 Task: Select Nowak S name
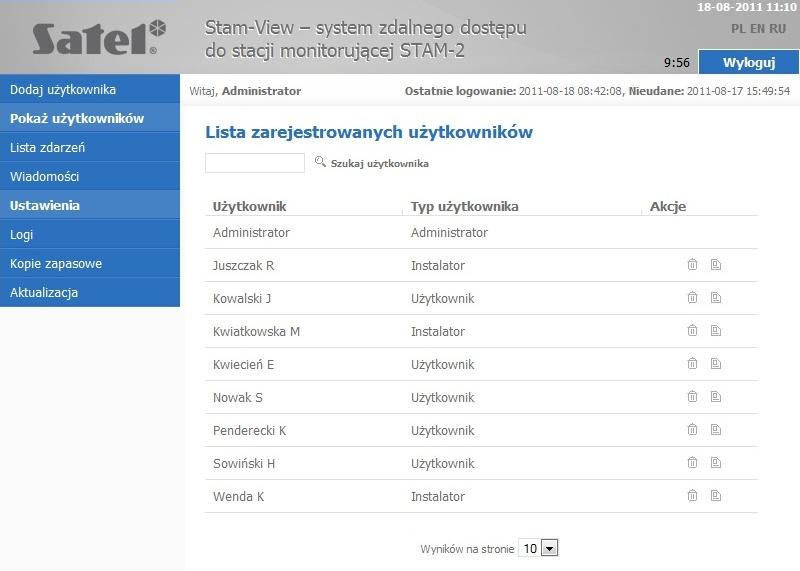point(238,398)
